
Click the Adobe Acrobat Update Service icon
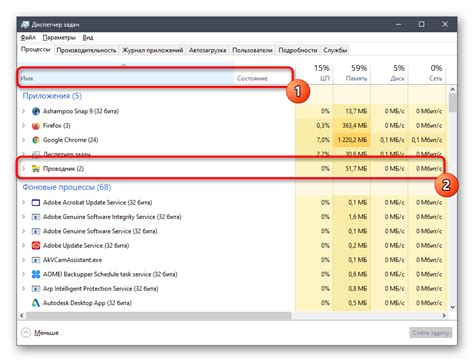tap(36, 203)
